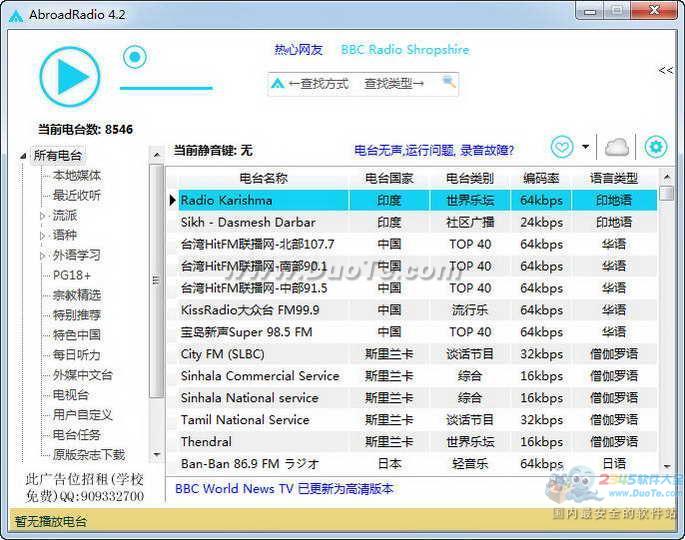Open the 查找类型 search type menu
The image size is (685, 540).
pos(394,84)
